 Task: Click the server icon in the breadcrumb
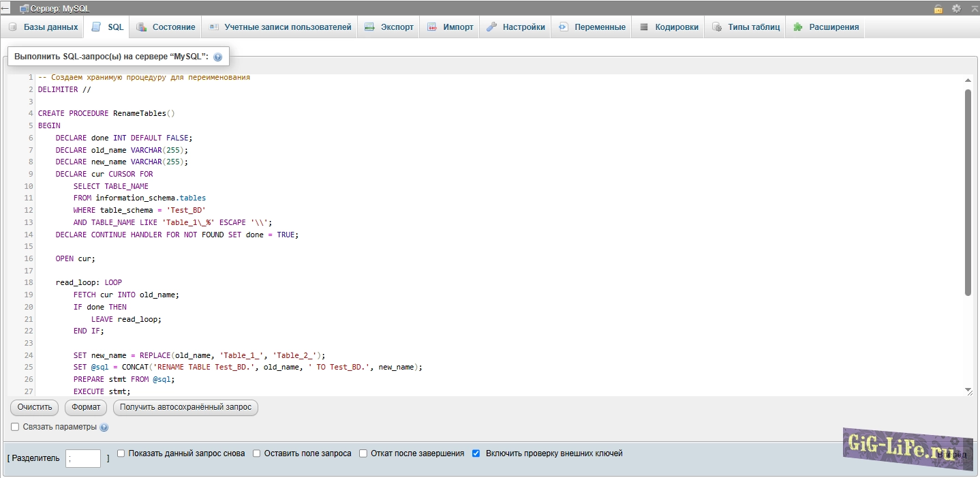pyautogui.click(x=24, y=9)
